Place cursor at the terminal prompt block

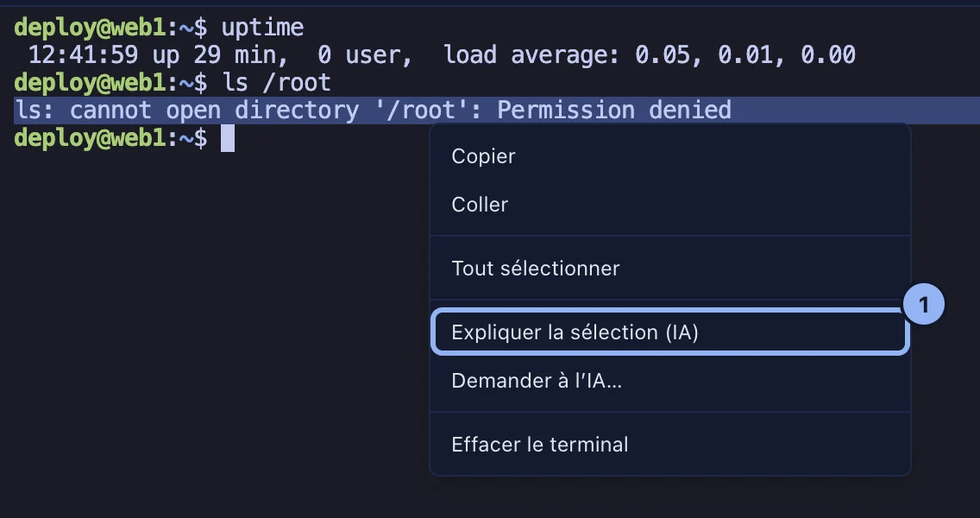[228, 137]
